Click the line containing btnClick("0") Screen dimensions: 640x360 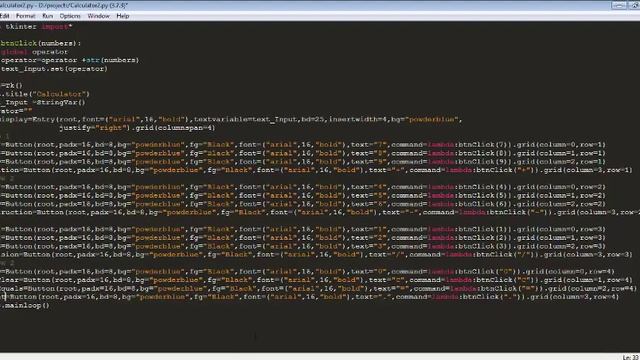307,271
